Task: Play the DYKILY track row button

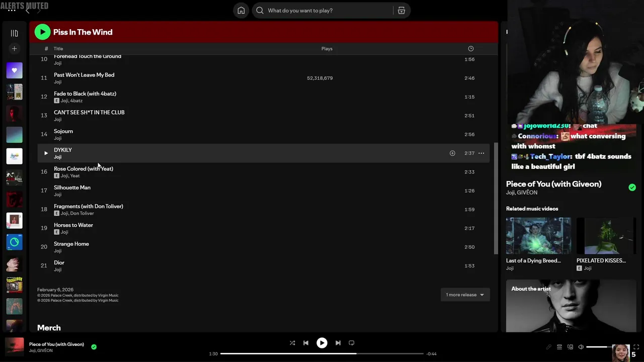Action: (46, 153)
